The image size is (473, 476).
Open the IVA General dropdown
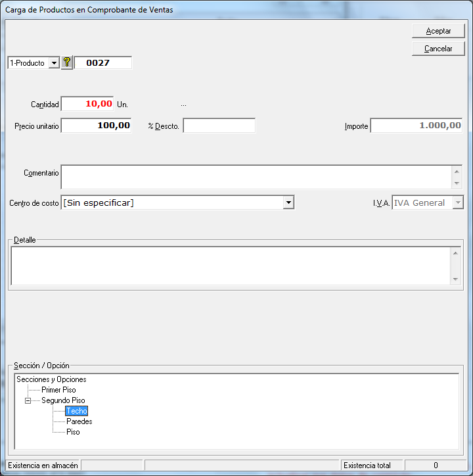pos(457,203)
